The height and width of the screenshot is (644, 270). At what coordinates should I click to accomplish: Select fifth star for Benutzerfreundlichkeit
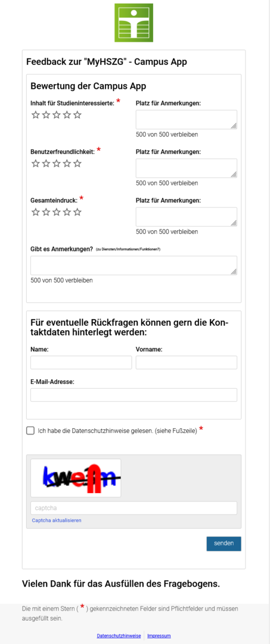[77, 163]
